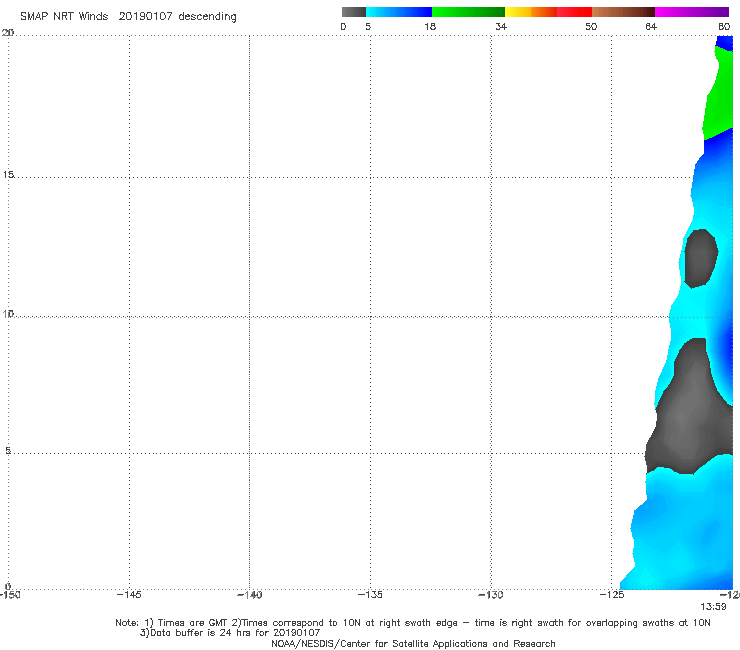Click the longitude axis label "-145"
Screen dimensions: 740x650
129,595
